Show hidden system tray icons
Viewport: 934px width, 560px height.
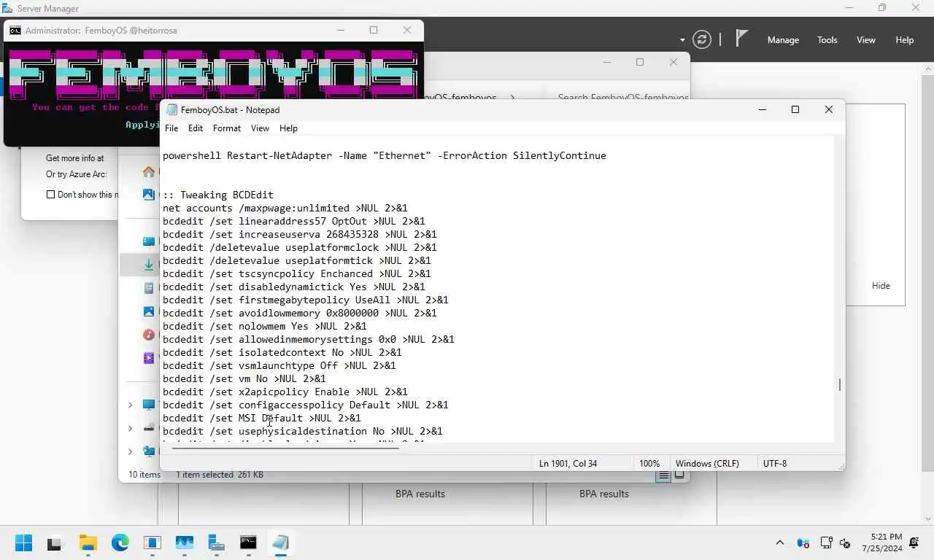(x=780, y=542)
